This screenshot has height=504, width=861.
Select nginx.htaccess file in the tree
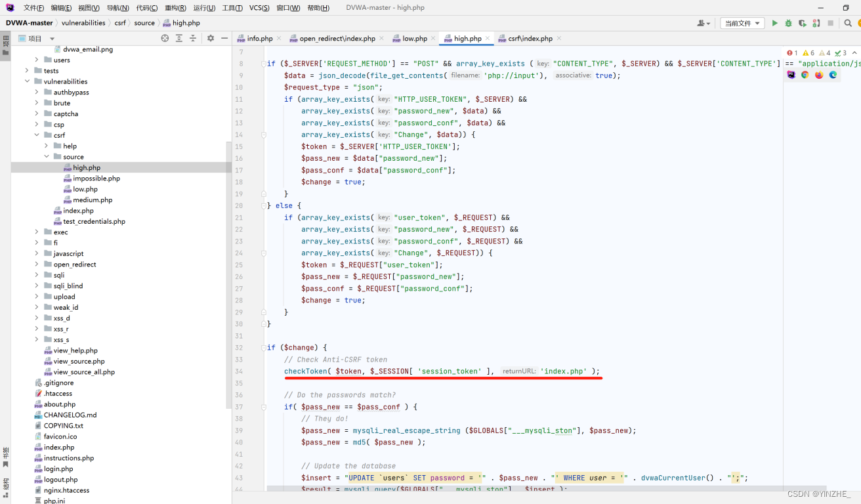point(66,491)
